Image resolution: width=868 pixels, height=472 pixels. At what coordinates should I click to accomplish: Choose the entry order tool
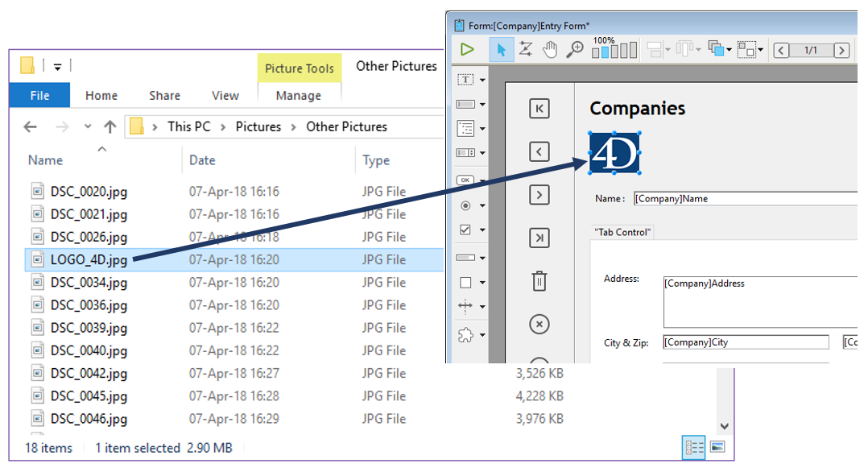pos(525,50)
